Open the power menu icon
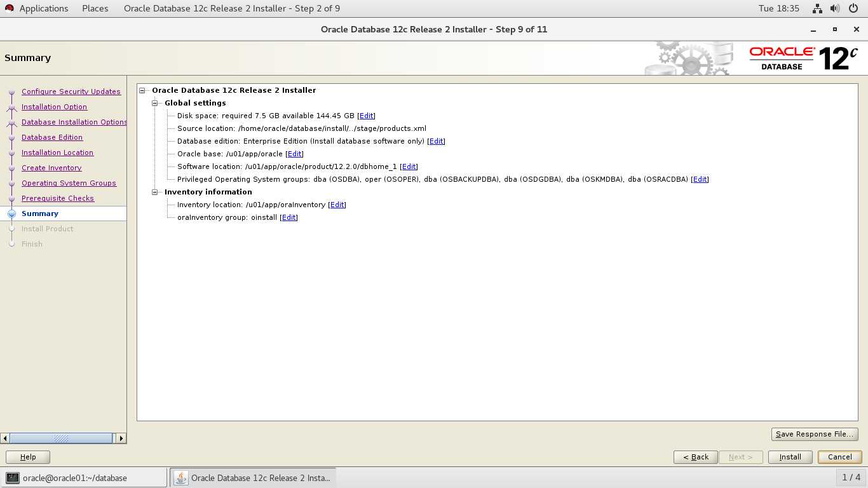 (x=853, y=8)
